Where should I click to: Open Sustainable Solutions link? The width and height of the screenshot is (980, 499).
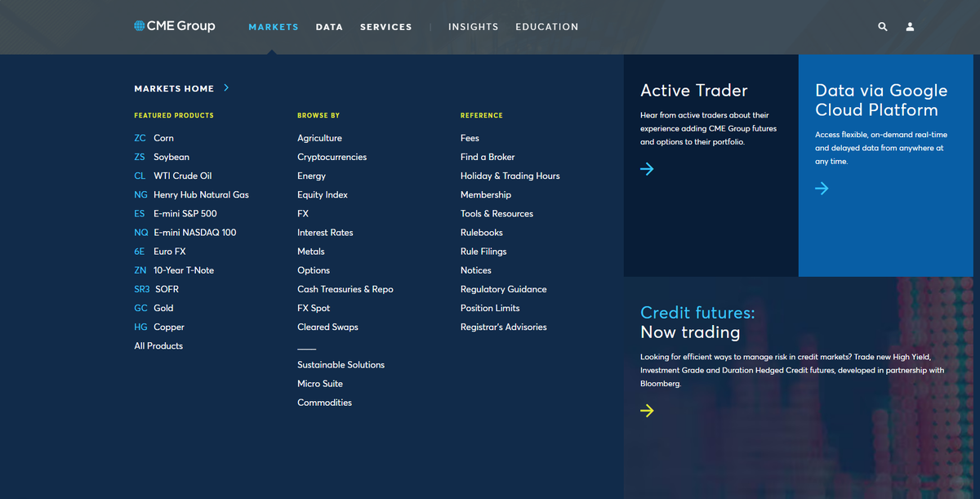(341, 364)
